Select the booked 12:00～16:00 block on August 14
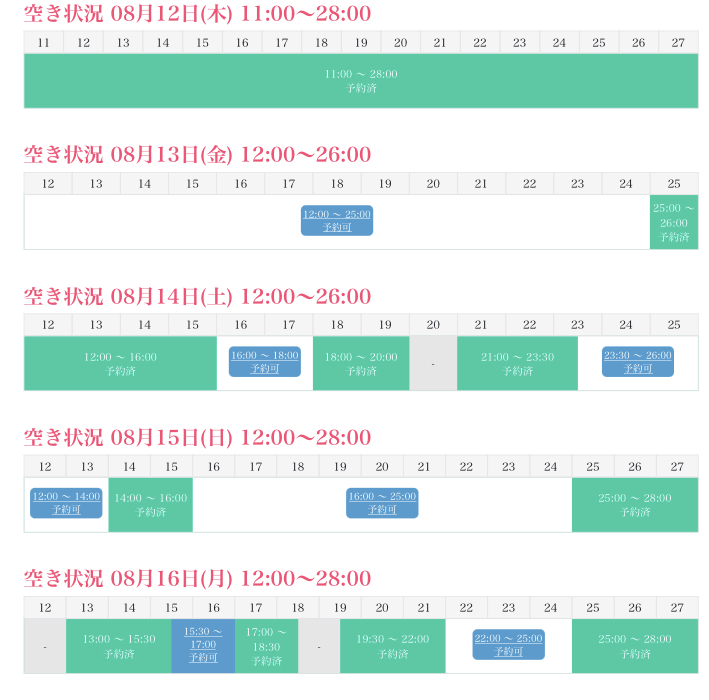 (120, 363)
